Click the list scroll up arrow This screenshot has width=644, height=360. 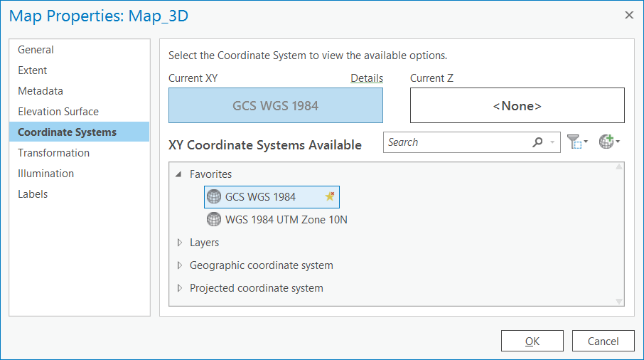(x=619, y=167)
